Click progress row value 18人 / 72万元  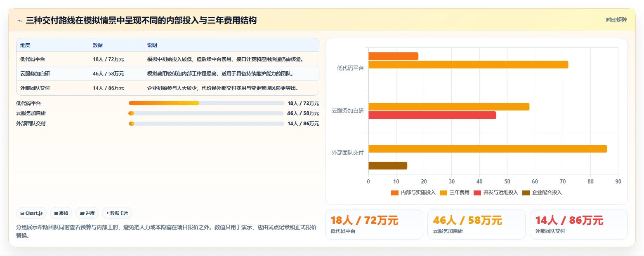(x=303, y=103)
